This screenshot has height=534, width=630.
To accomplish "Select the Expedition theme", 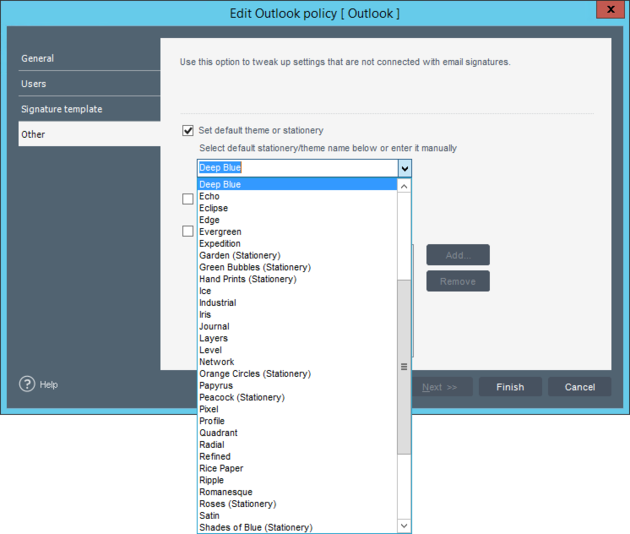I will tap(297, 243).
